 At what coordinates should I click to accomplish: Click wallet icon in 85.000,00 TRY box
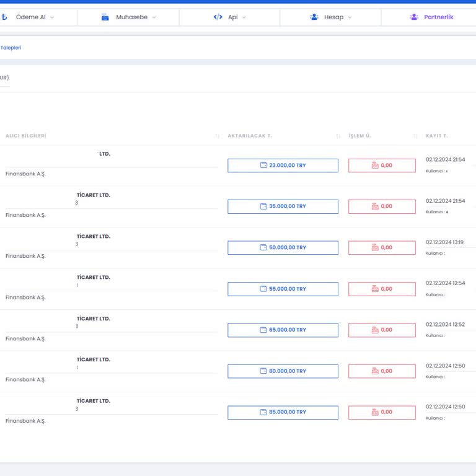tap(263, 412)
